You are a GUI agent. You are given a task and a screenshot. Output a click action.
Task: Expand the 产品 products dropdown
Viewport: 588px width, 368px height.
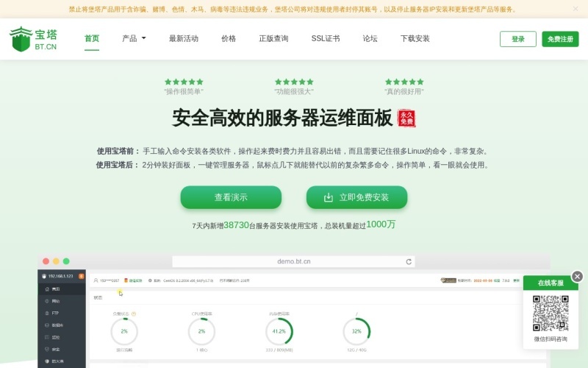click(x=134, y=38)
